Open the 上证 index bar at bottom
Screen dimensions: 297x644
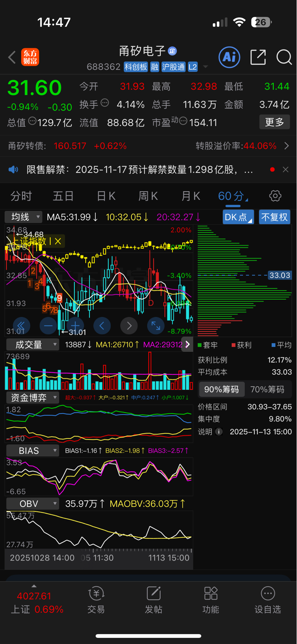[x=37, y=602]
